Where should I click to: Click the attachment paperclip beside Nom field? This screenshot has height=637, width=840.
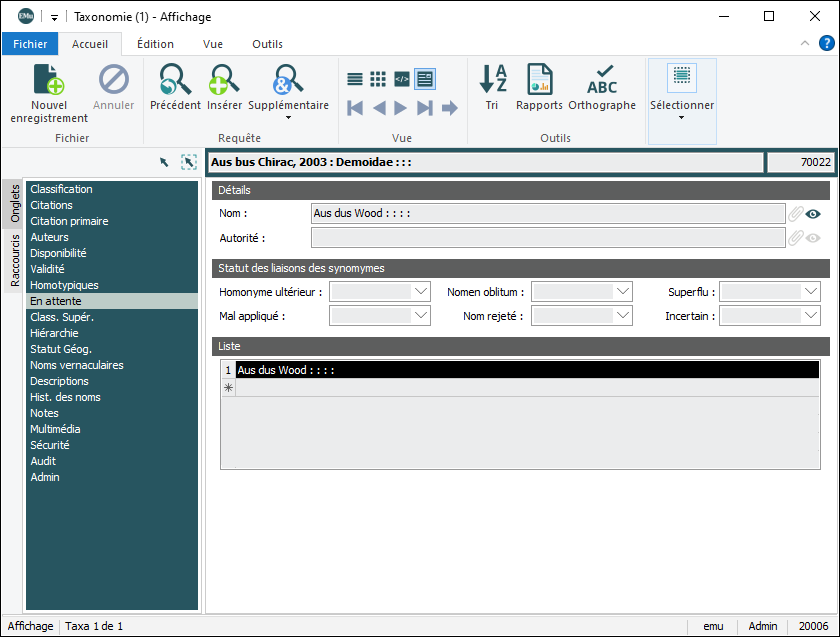click(796, 213)
